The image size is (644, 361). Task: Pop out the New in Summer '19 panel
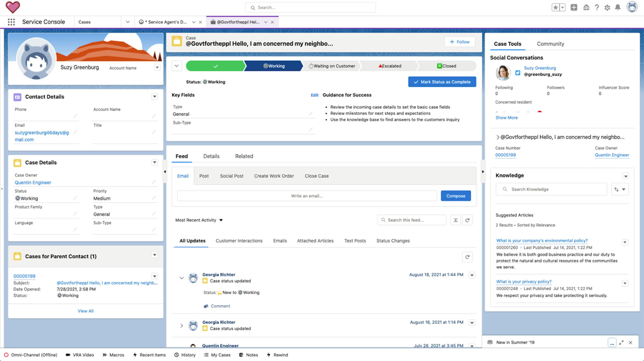coord(621,342)
